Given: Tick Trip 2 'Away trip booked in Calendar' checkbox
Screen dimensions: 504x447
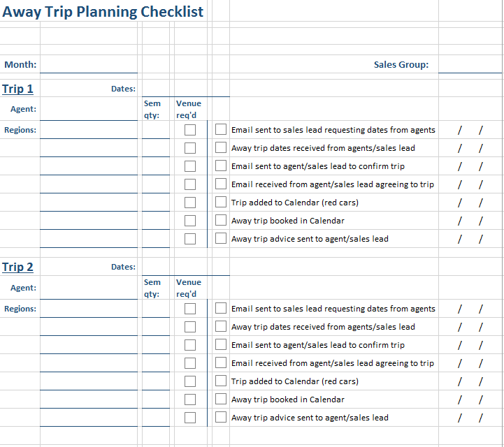Looking at the screenshot, I should 221,399.
